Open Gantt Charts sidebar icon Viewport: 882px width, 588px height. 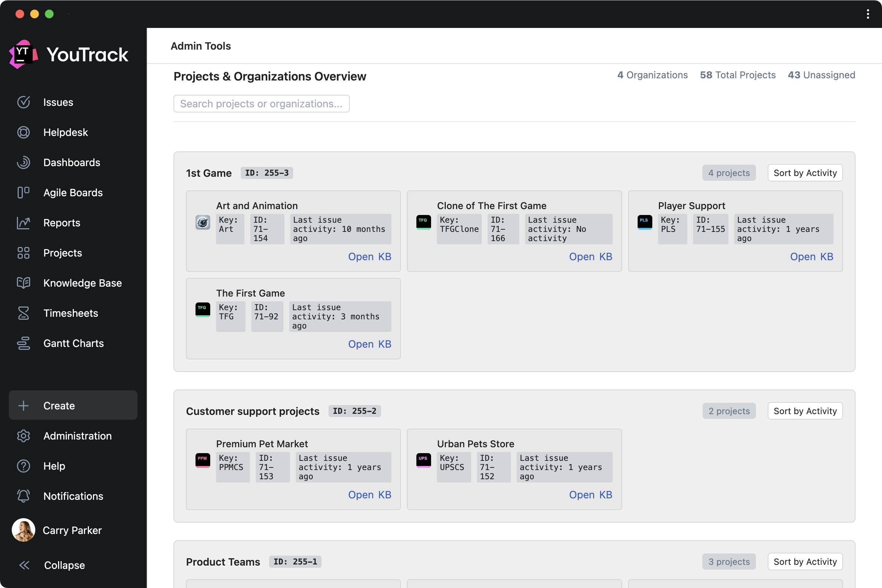coord(23,343)
